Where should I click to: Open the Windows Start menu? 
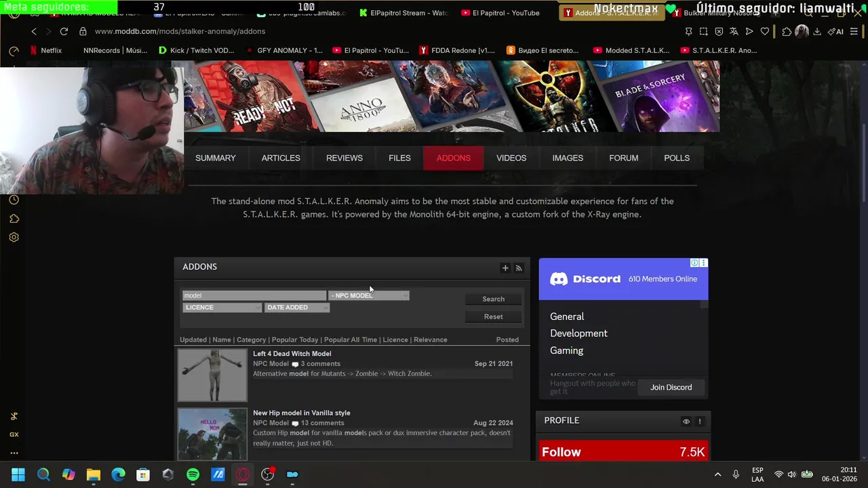tap(18, 474)
